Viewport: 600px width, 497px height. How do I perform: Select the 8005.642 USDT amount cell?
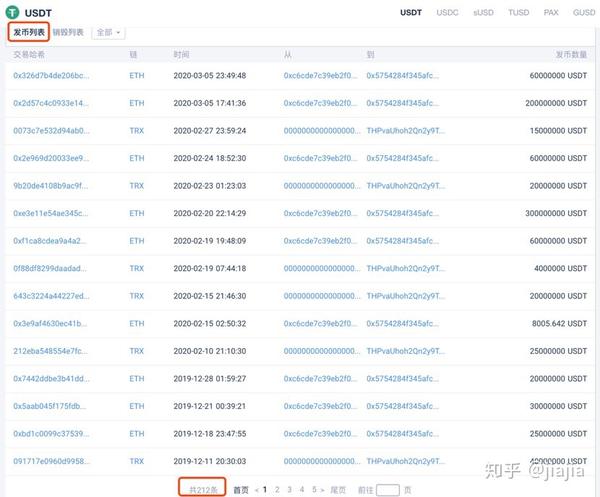[559, 324]
